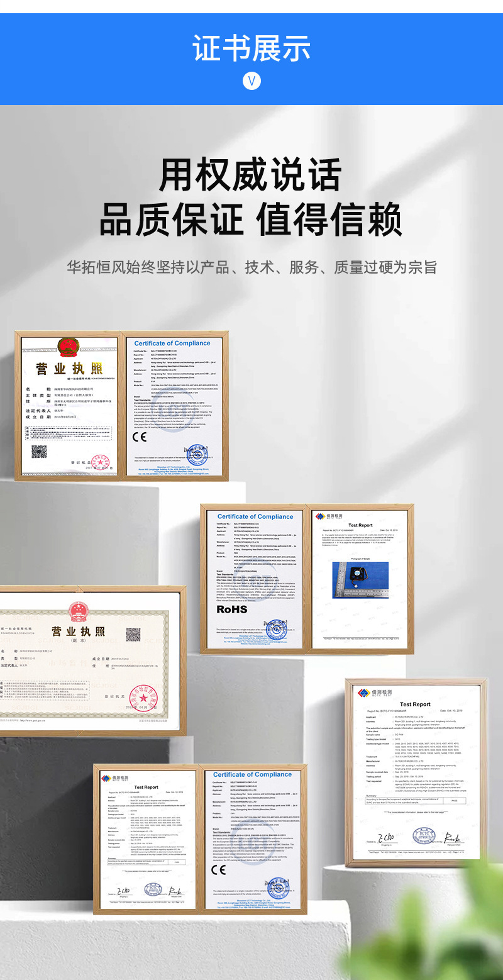Click the 用权威说话 headline
This screenshot has height=980, width=503.
251,174
